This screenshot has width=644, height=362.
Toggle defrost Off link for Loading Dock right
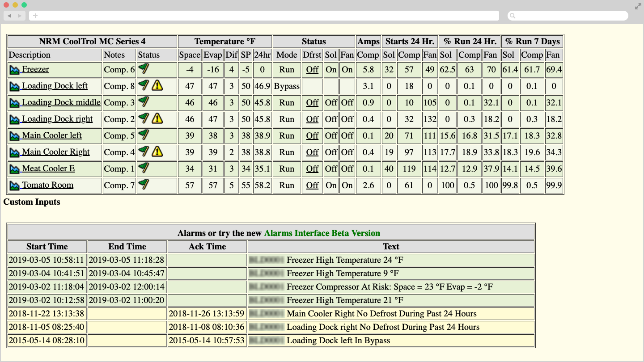point(312,119)
